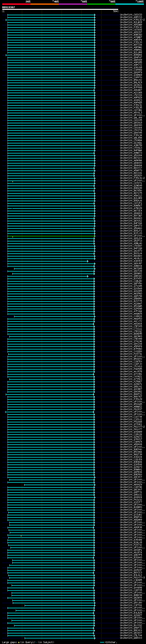The image size is (146, 644).
Task: Click hit label UniRef100_Q2GQZ7
Action: coord(131,615)
